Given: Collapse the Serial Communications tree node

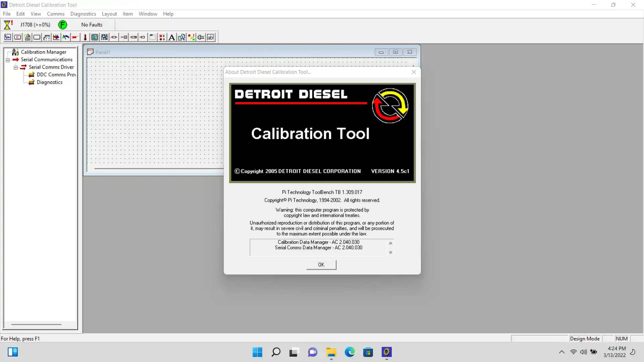Looking at the screenshot, I should tap(8, 60).
